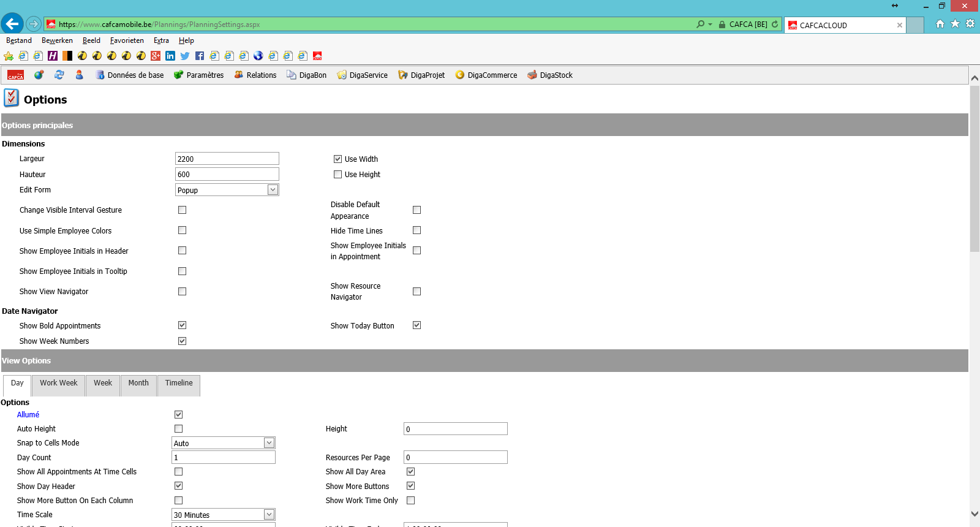Click the CAFCA logo in the app toolbar
Image resolution: width=980 pixels, height=527 pixels.
[x=15, y=75]
